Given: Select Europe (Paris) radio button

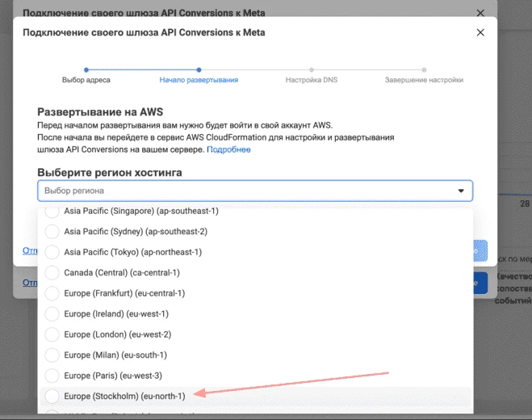Looking at the screenshot, I should pyautogui.click(x=52, y=376).
